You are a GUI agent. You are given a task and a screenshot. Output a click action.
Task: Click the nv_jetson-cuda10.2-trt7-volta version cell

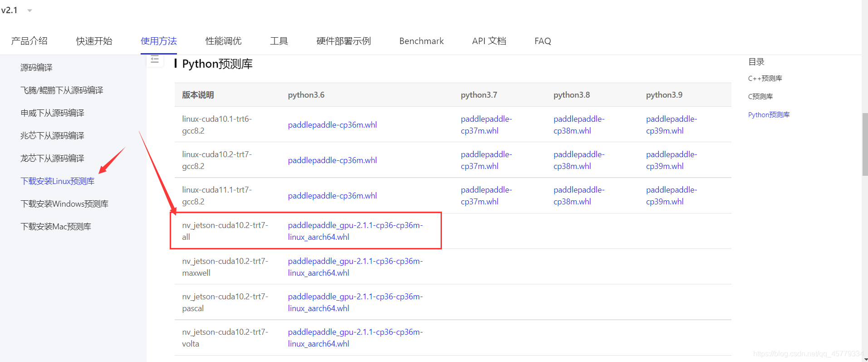(225, 338)
